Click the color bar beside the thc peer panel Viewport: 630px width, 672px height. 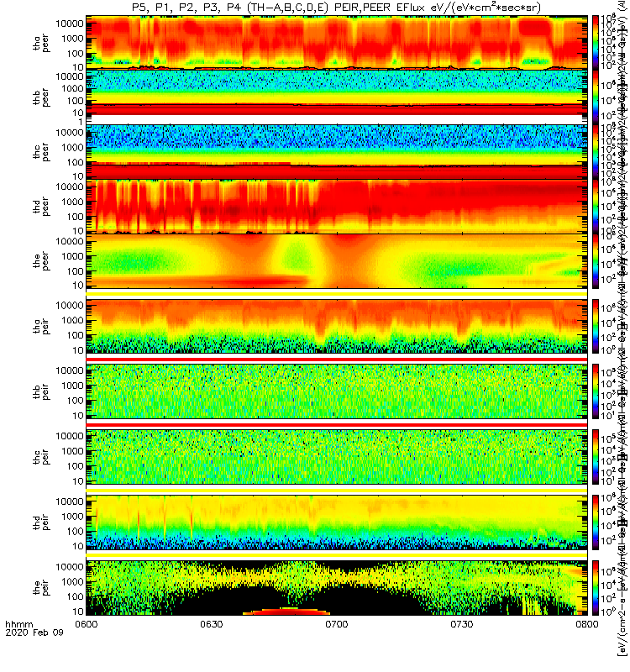click(596, 151)
